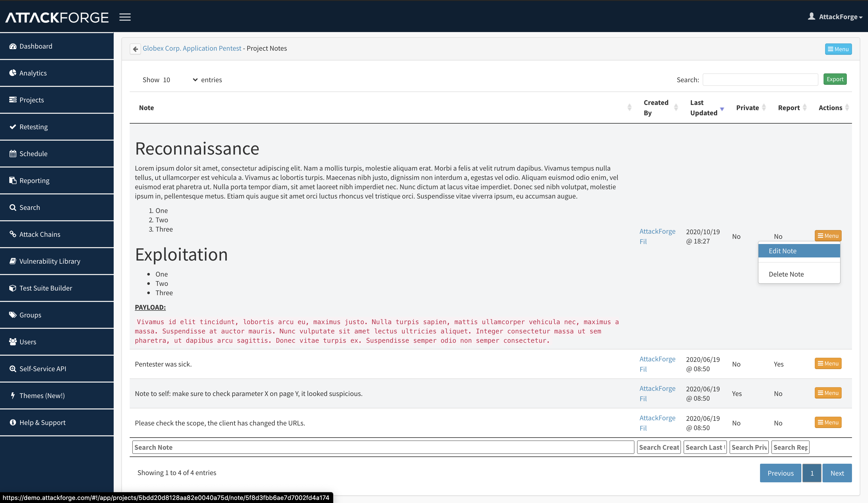
Task: Click the Attack Chains link icon
Action: click(13, 234)
